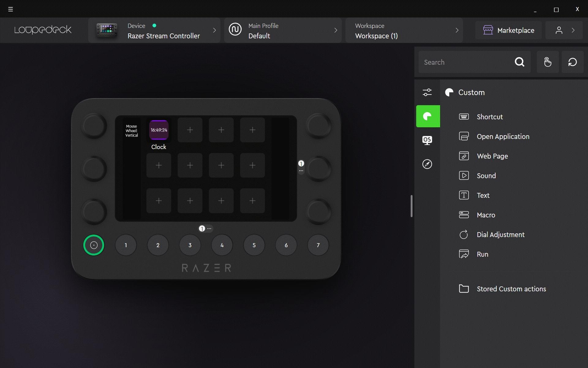
Task: Expand the account panel chevron
Action: pos(573,30)
